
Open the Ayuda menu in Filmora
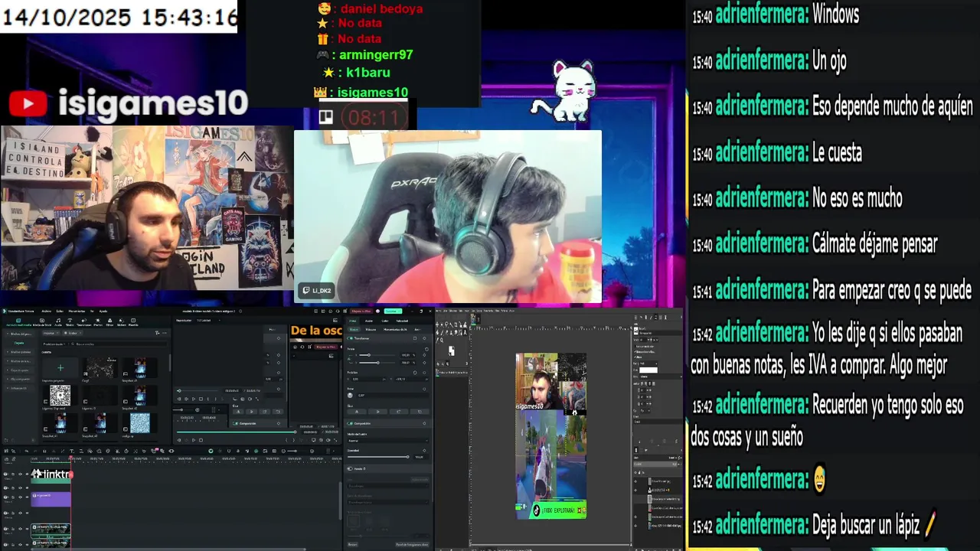pos(103,311)
